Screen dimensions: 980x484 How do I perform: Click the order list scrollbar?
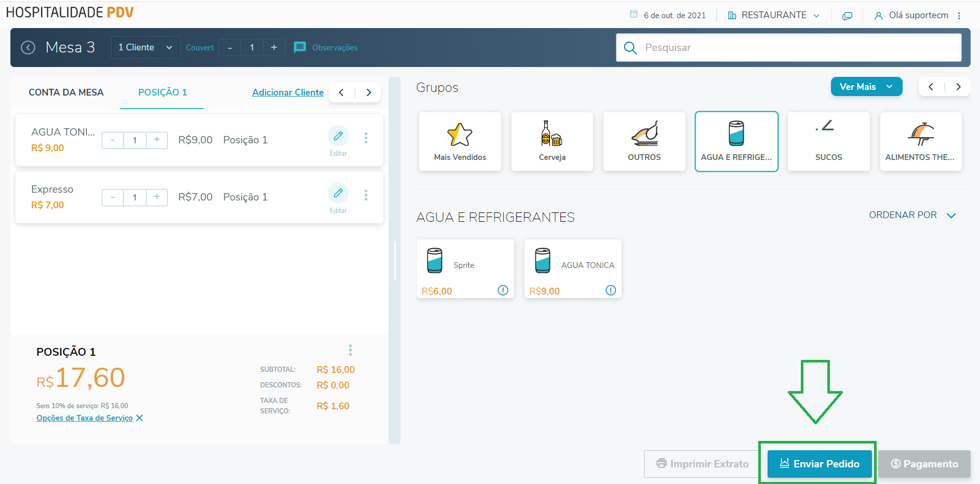pos(395,260)
